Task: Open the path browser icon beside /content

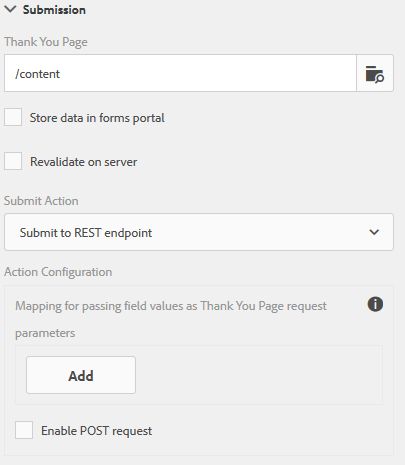Action: [x=375, y=73]
